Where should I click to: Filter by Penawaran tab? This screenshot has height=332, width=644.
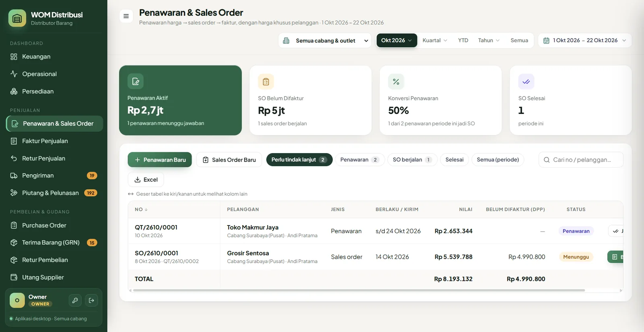[x=360, y=160]
